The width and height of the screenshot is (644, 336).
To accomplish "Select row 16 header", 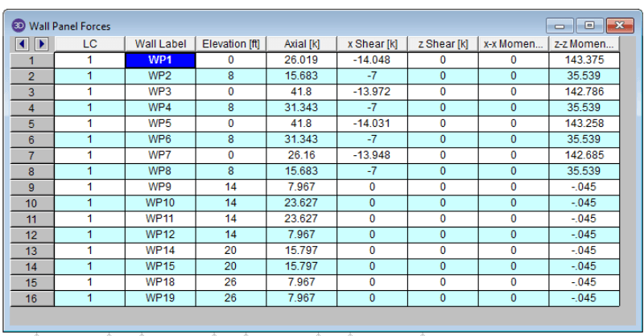I will (32, 298).
